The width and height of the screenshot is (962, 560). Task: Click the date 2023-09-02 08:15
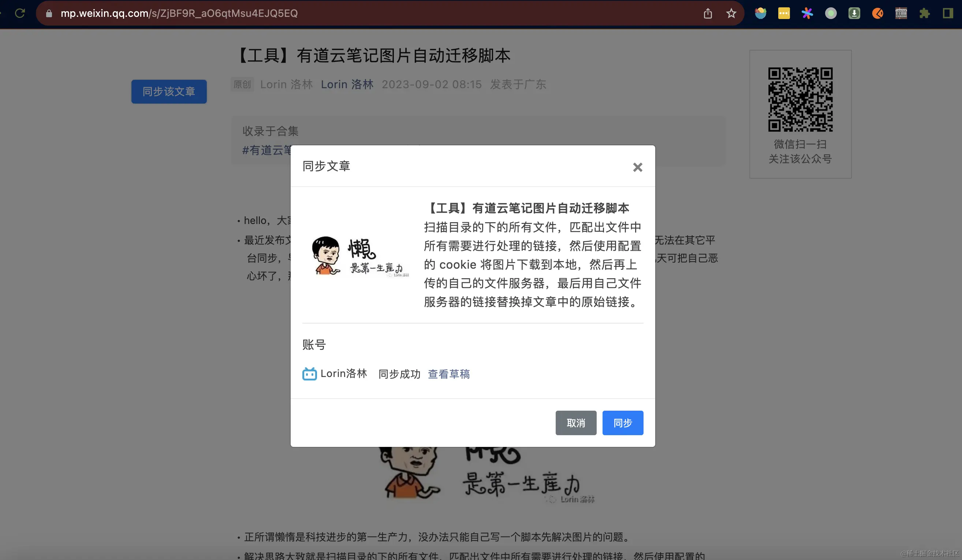[432, 84]
